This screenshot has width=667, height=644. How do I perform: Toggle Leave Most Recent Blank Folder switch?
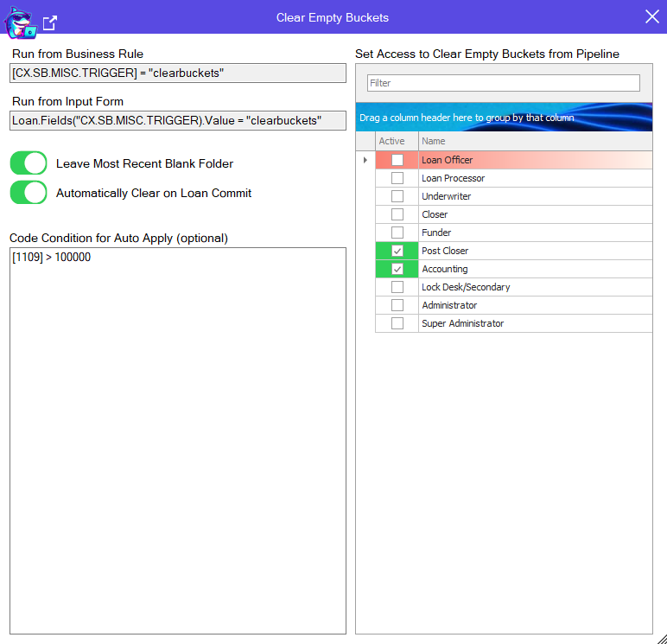(x=29, y=163)
